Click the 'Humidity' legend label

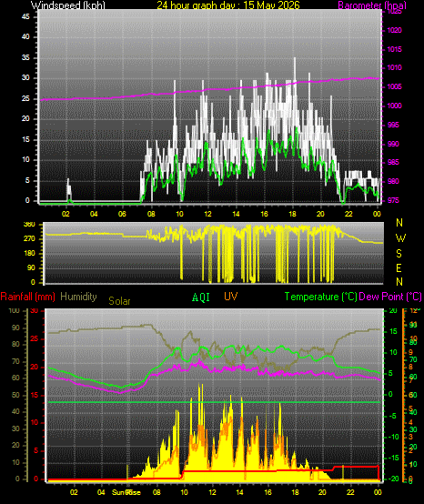click(78, 297)
